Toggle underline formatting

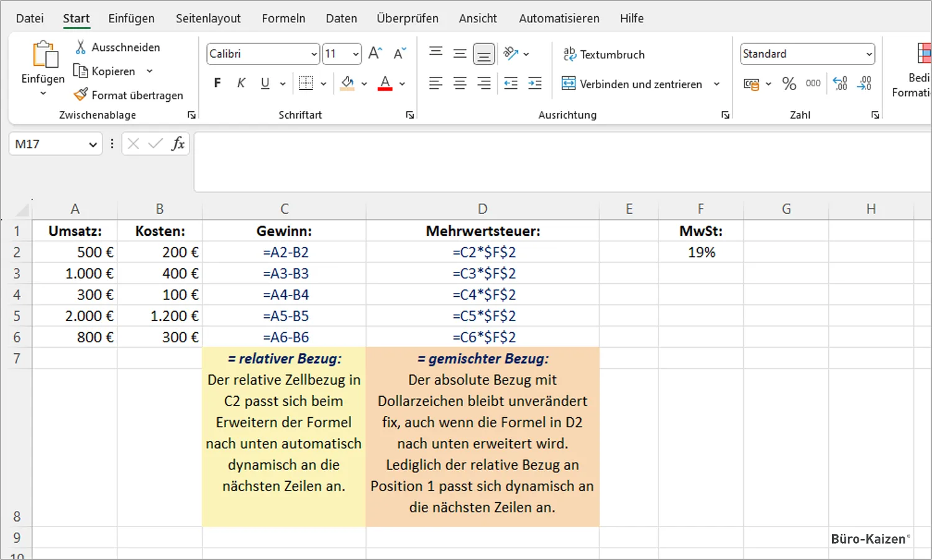pyautogui.click(x=265, y=83)
